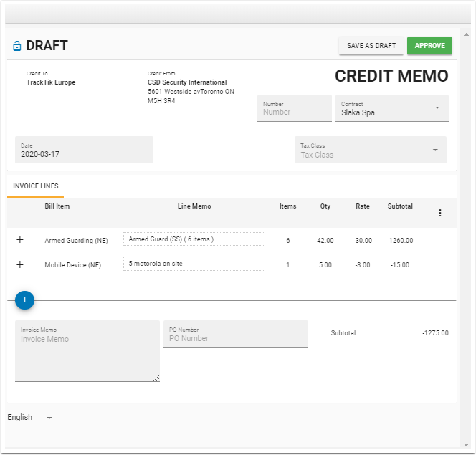Approve the credit memo
Screen dimensions: 476x455
pos(429,46)
